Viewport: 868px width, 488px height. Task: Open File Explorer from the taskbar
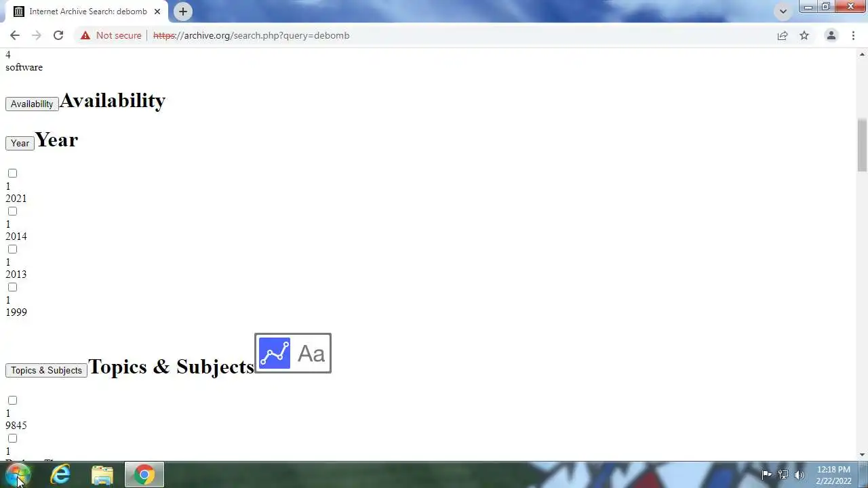(102, 474)
